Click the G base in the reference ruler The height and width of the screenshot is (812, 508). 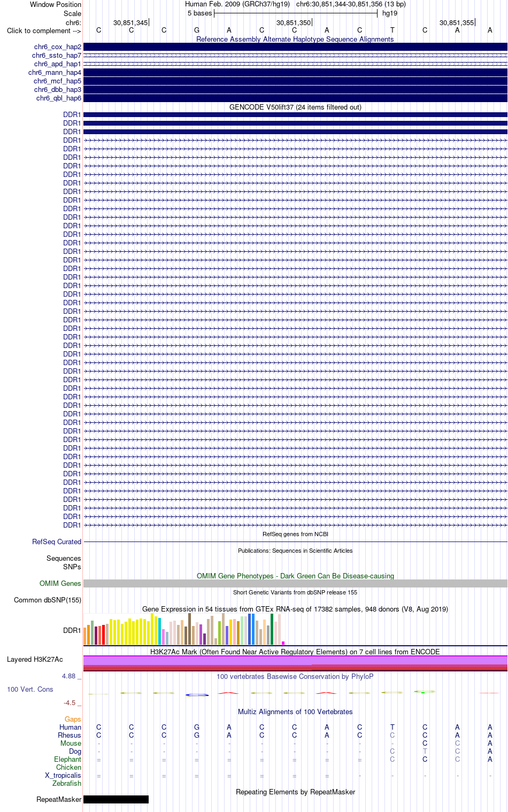coord(197,30)
